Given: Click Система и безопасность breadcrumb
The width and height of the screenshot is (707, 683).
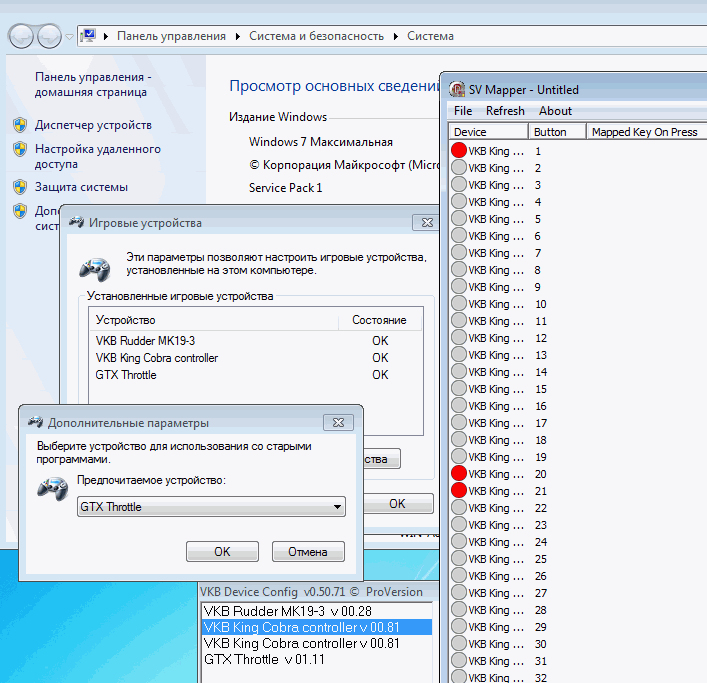Looking at the screenshot, I should pyautogui.click(x=316, y=36).
